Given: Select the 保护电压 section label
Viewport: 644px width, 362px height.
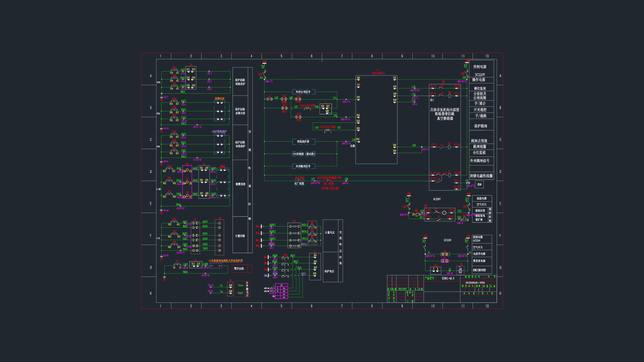Looking at the screenshot, I should tap(329, 271).
